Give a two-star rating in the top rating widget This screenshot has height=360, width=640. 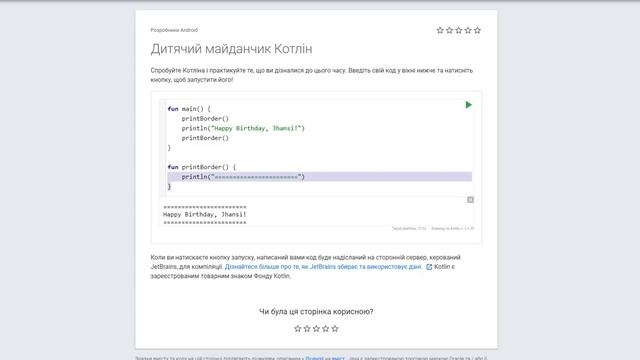(x=449, y=30)
